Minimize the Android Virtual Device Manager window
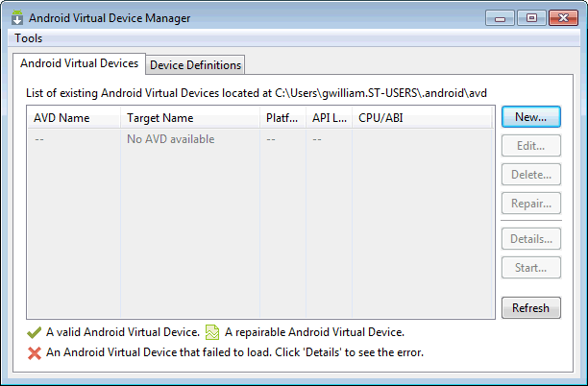Image resolution: width=588 pixels, height=386 pixels. (500, 18)
